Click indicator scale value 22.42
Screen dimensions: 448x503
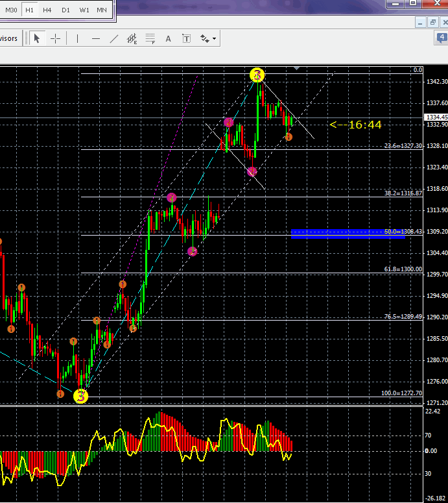point(432,411)
